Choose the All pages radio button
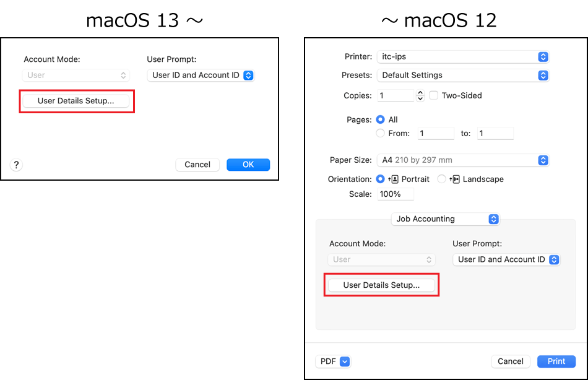This screenshot has height=380, width=588. 381,119
